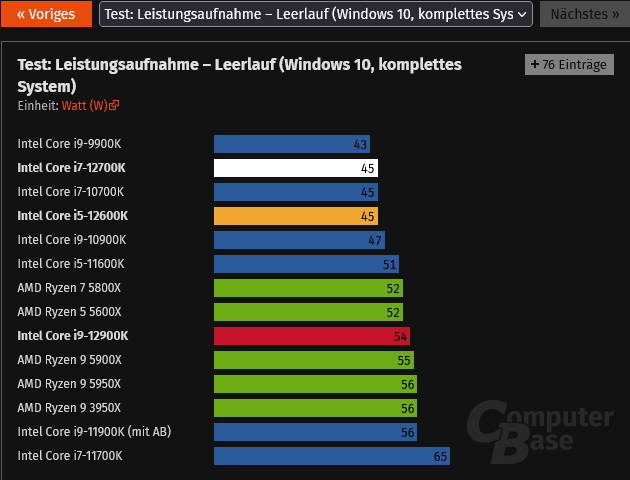Select the AMD Ryzen 5 5600X label
Viewport: 630px width, 480px height.
pyautogui.click(x=69, y=312)
